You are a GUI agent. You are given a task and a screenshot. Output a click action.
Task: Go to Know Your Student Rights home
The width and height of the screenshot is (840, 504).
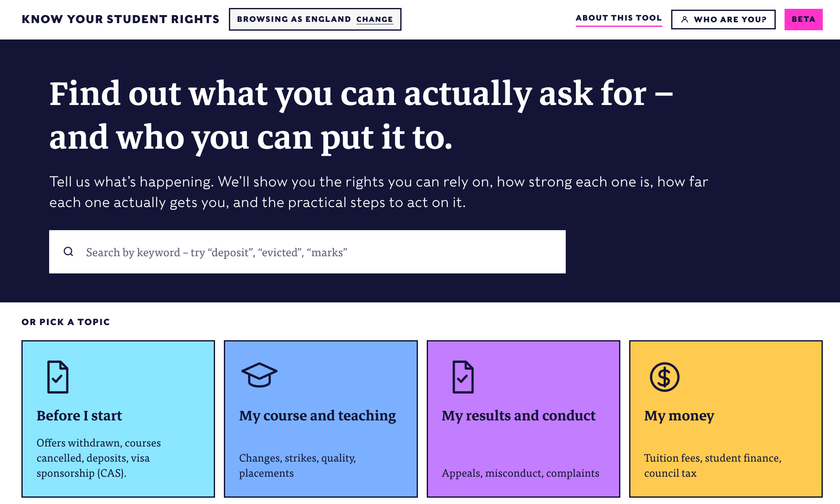121,19
